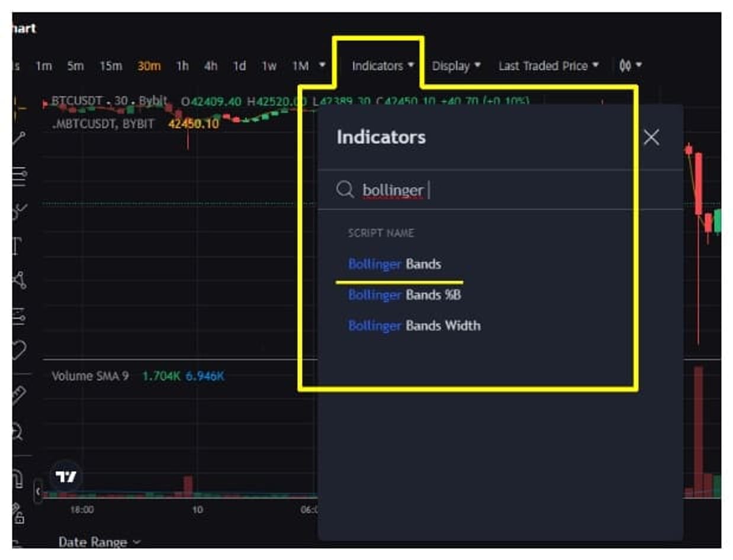733x560 pixels.
Task: Open the Indicators dropdown
Action: pyautogui.click(x=382, y=66)
